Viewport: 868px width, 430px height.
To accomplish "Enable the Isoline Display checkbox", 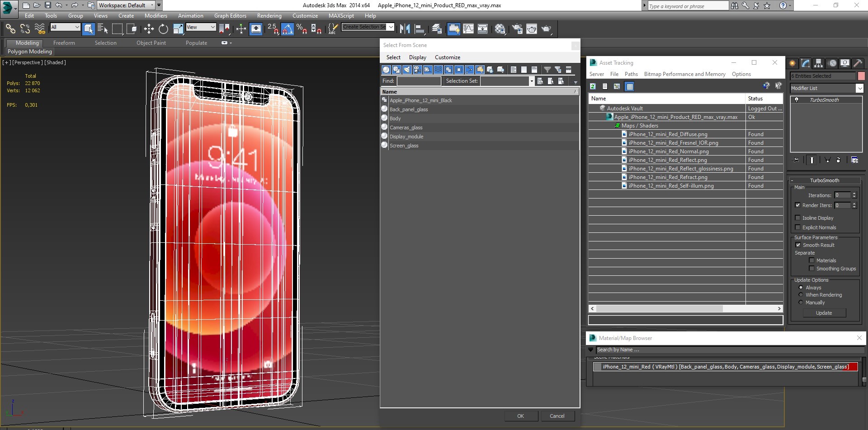I will pyautogui.click(x=798, y=218).
